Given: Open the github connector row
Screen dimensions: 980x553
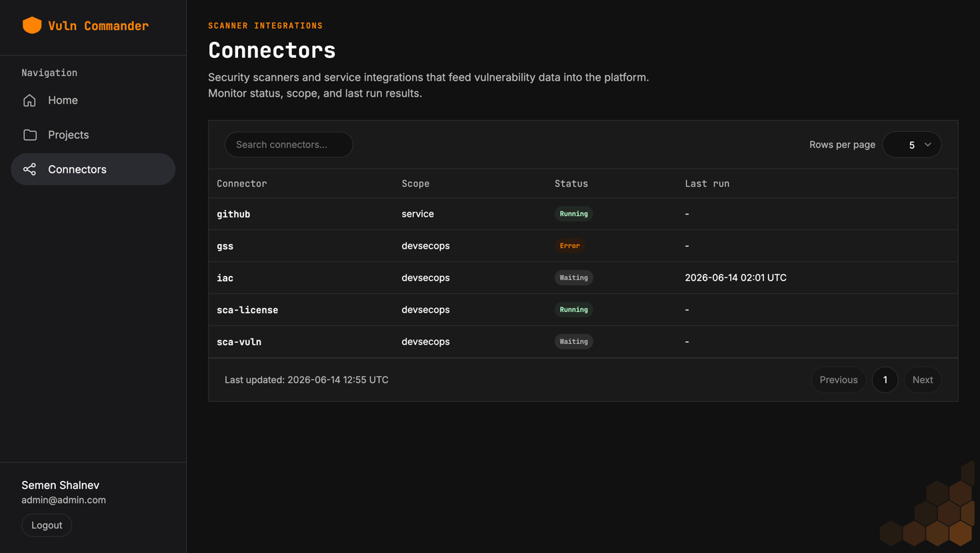Looking at the screenshot, I should pyautogui.click(x=583, y=214).
